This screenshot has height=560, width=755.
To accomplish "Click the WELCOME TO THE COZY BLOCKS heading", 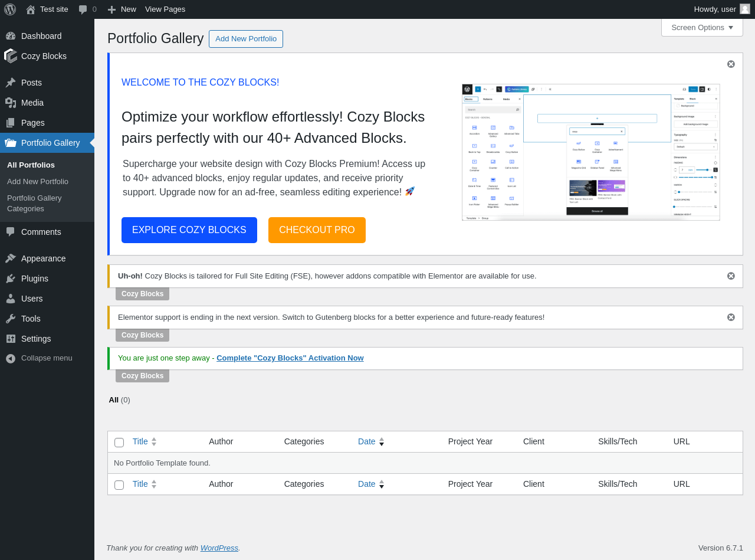I will point(201,83).
